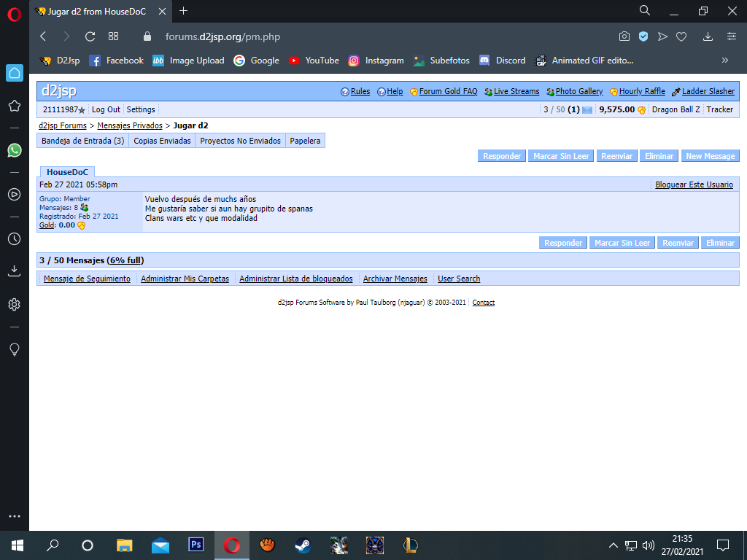
Task: Search in tabs magnifier icon
Action: [x=645, y=10]
